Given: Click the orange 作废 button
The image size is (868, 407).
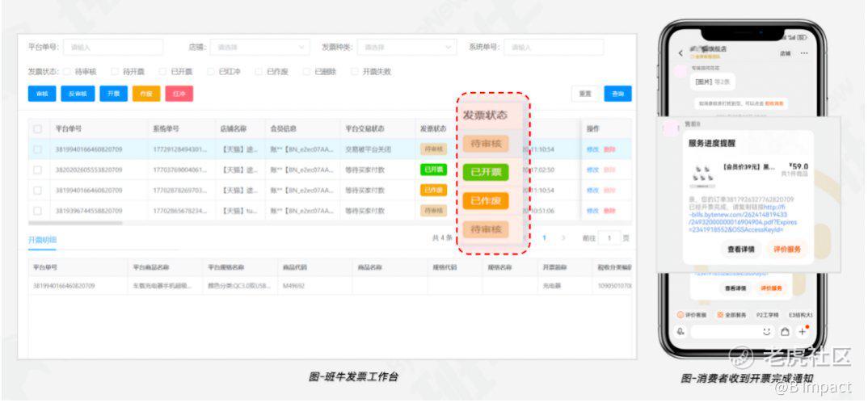Looking at the screenshot, I should (x=146, y=94).
